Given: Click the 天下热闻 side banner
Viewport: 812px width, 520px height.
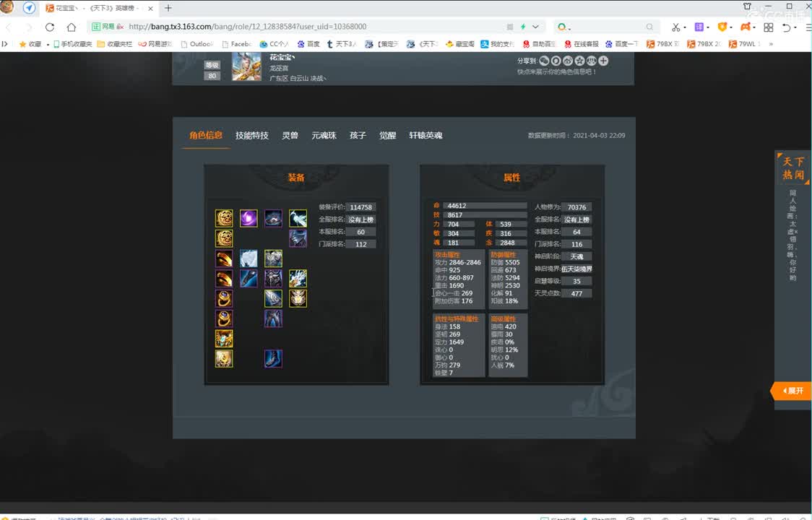Looking at the screenshot, I should click(792, 168).
